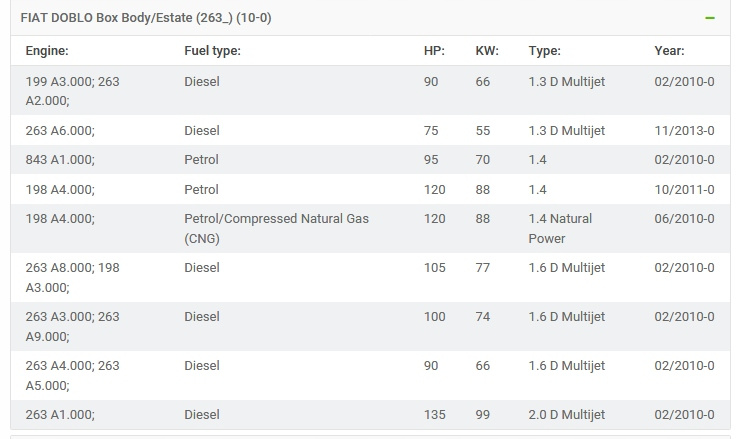
Task: Select engine row 263 A8.000; 198 A3.000
Action: (x=370, y=278)
